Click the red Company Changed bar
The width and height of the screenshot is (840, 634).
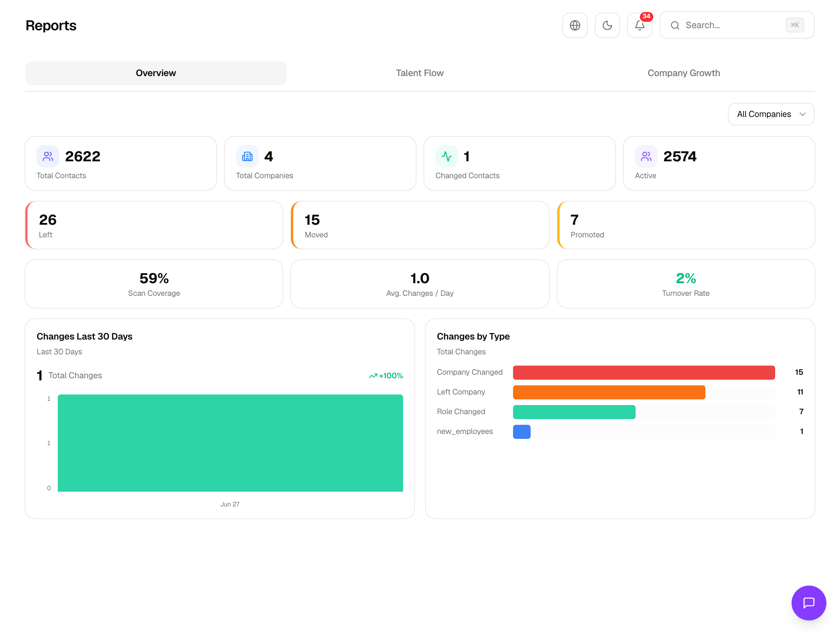644,372
